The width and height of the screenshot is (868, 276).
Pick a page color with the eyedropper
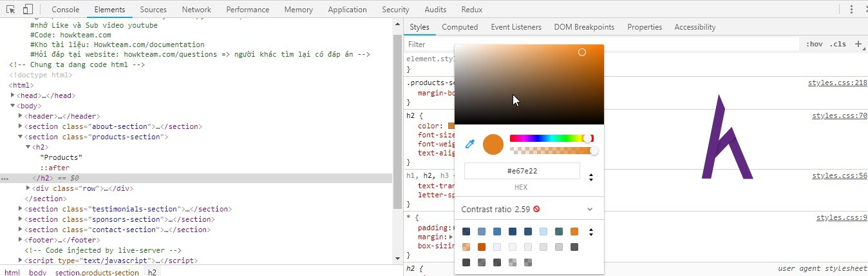click(x=470, y=144)
